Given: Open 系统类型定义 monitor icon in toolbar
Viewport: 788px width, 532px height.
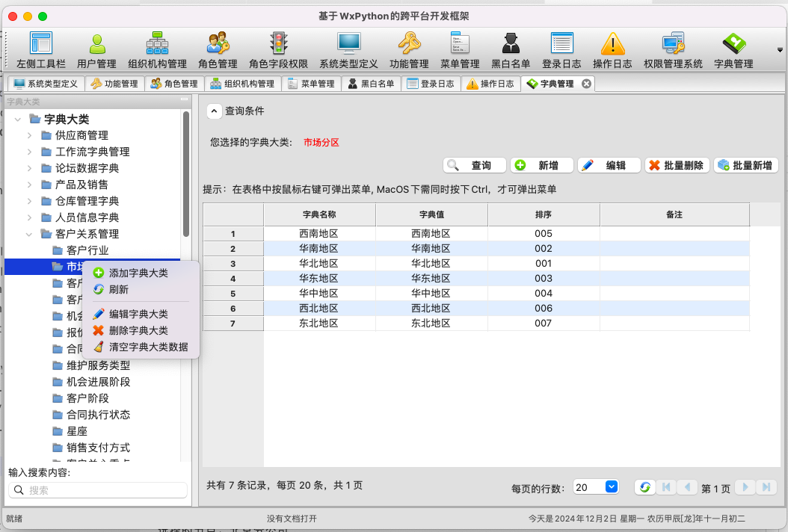Looking at the screenshot, I should (x=348, y=45).
